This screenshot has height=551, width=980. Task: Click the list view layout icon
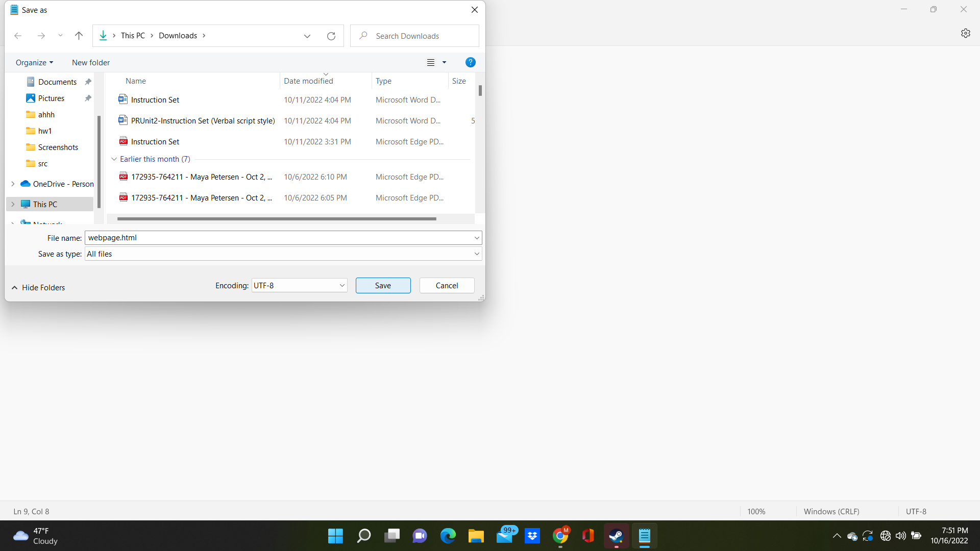[430, 62]
